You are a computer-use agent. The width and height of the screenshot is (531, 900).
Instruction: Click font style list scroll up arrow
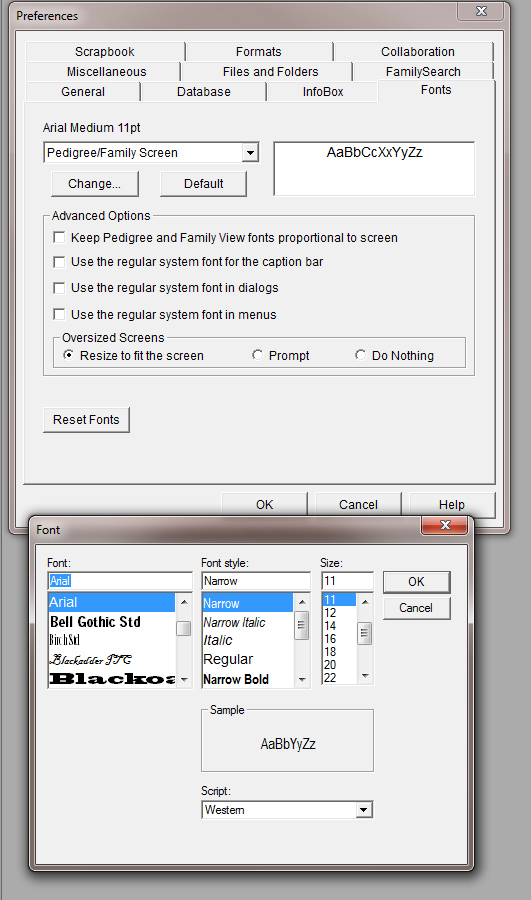click(302, 602)
